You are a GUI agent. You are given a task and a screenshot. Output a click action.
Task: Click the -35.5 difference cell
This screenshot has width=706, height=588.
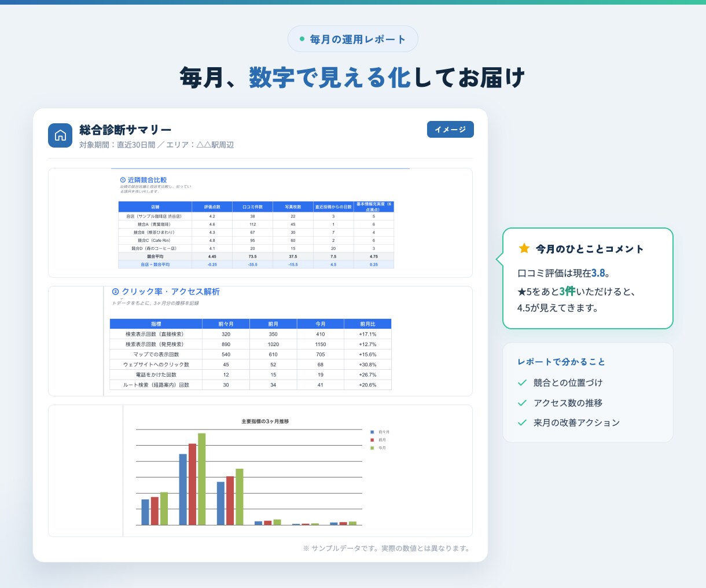tap(253, 264)
